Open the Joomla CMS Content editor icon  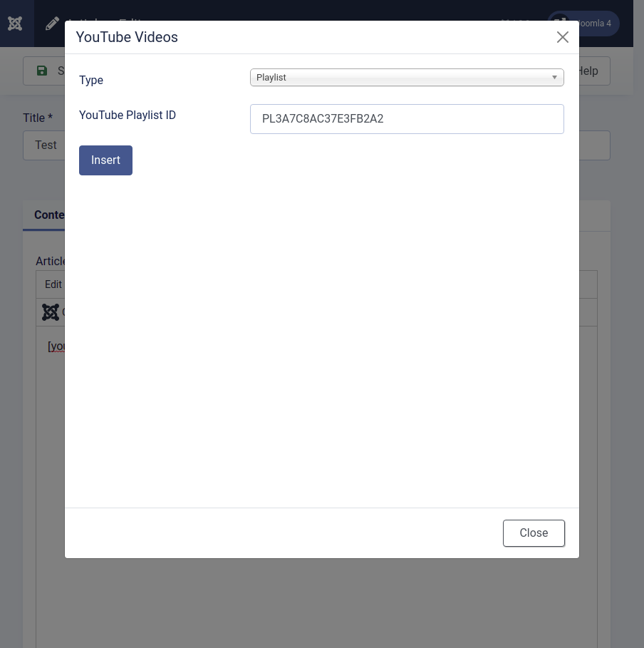51,312
